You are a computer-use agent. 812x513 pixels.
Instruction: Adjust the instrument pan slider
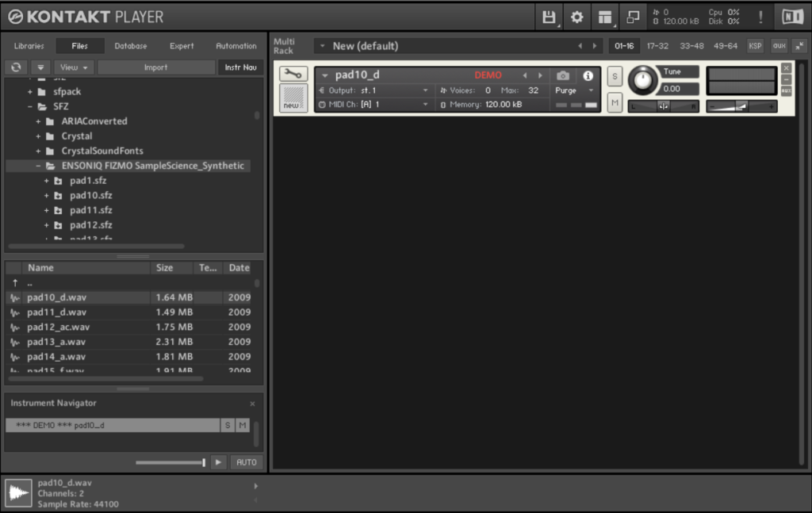(x=664, y=106)
